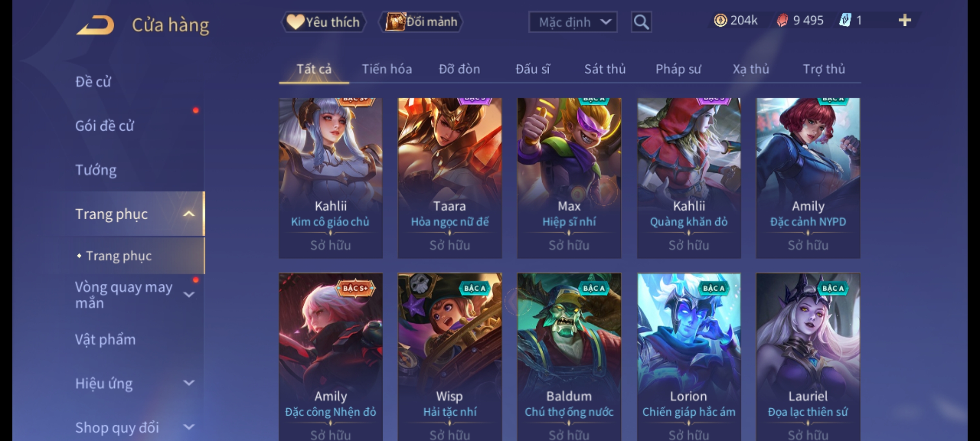Tap the red ruby currency icon

782,20
